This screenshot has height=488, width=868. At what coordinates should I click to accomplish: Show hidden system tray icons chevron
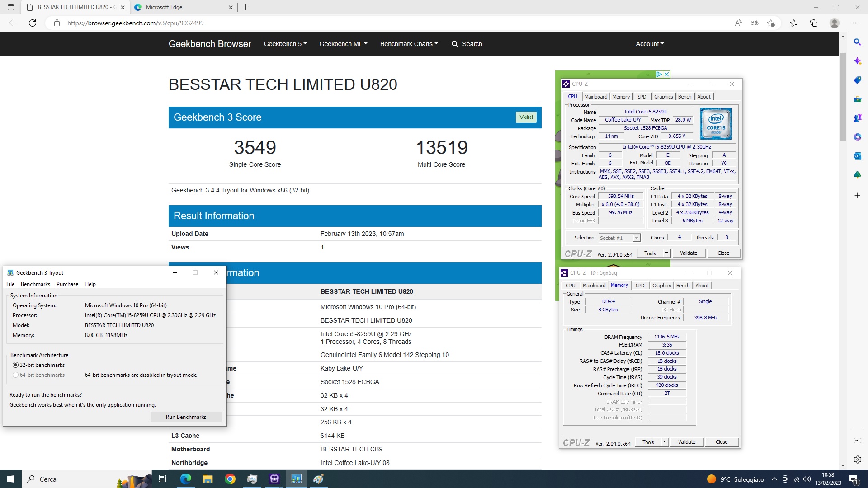(774, 479)
